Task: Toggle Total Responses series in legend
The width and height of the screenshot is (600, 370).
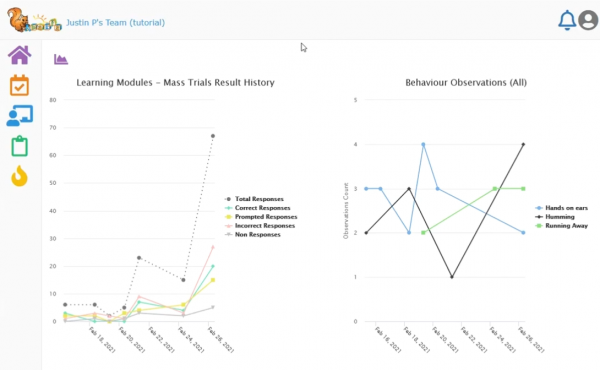Action: (x=254, y=199)
